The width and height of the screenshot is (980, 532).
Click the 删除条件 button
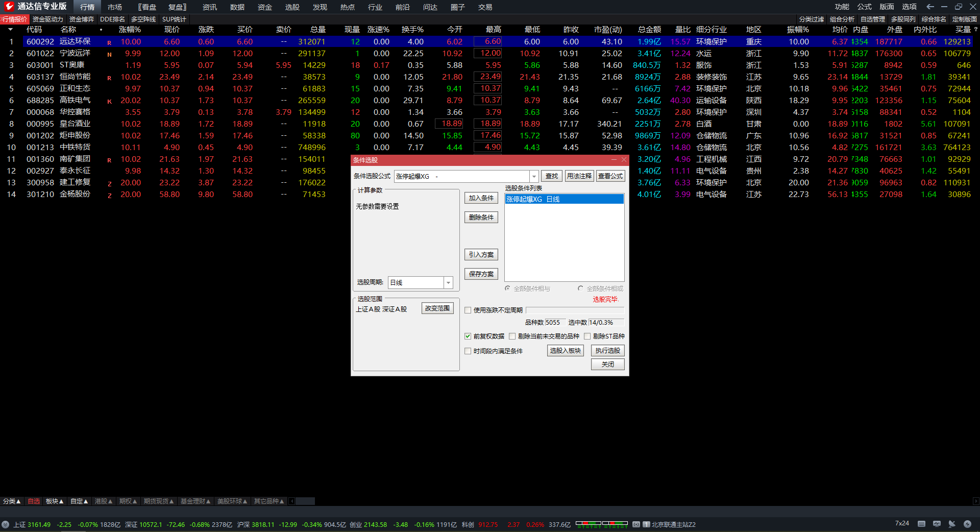(481, 217)
